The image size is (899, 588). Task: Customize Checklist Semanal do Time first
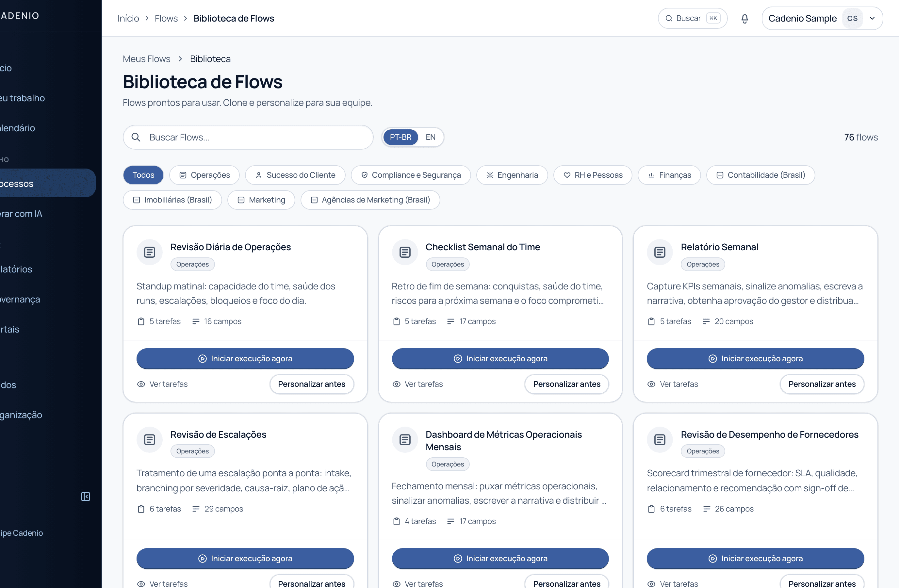[x=566, y=384]
